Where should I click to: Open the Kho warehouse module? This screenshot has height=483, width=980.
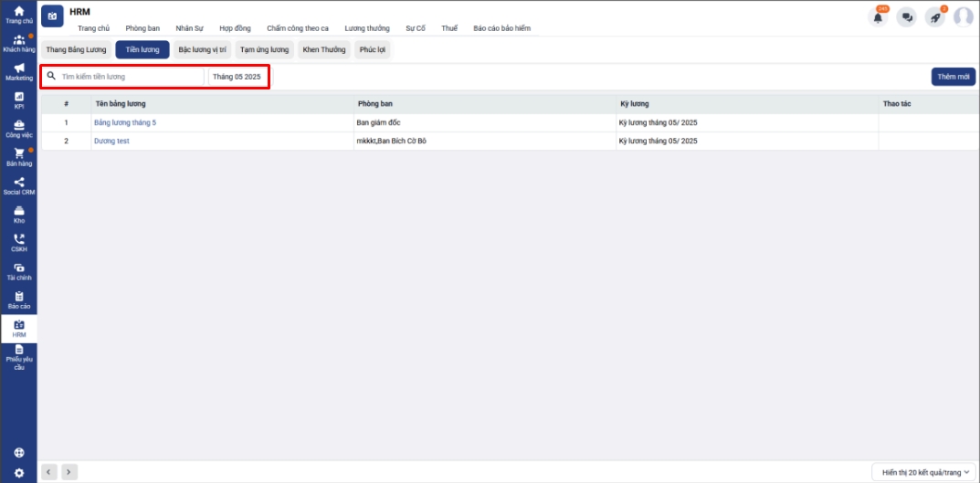point(19,215)
